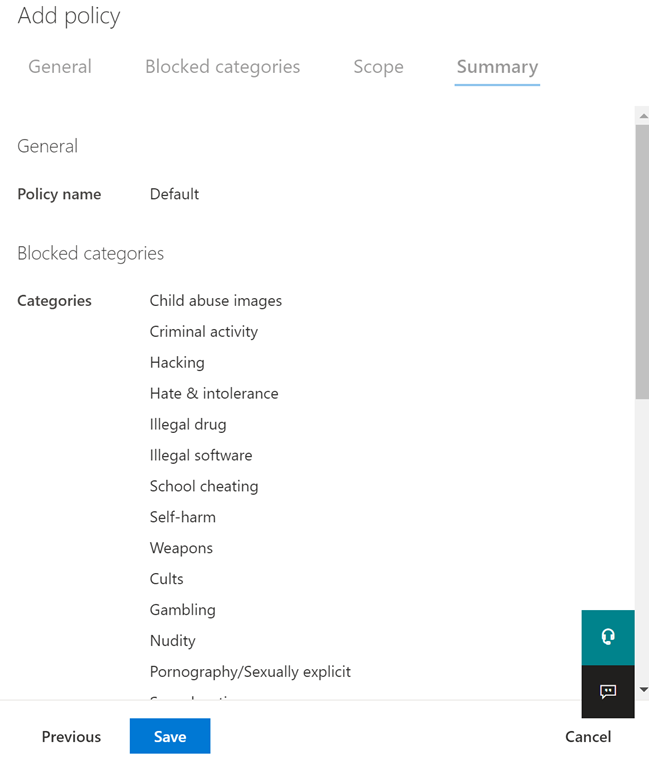Click the policy name value Default
This screenshot has height=768, width=649.
tap(174, 194)
